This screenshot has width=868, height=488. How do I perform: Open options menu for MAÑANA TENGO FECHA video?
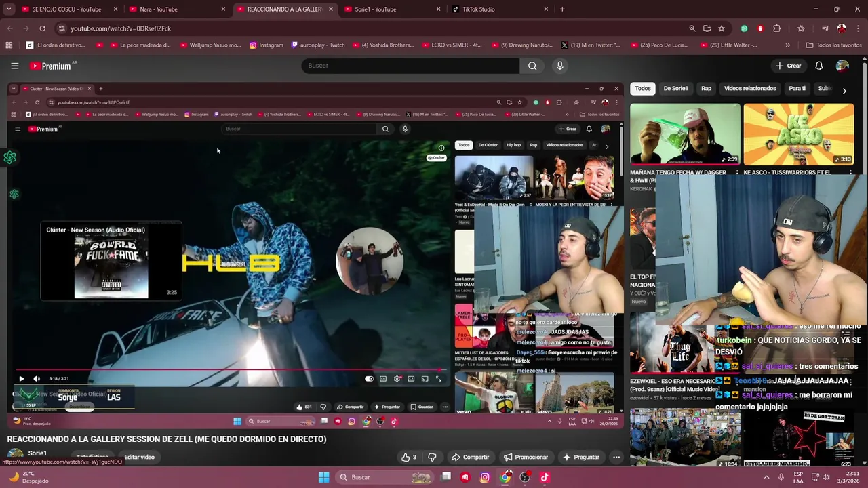[x=737, y=173]
